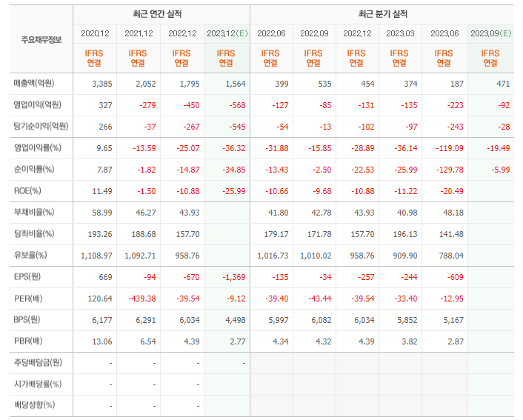523x420 pixels.
Task: Click the 327 operating profit value
Action: pos(105,105)
